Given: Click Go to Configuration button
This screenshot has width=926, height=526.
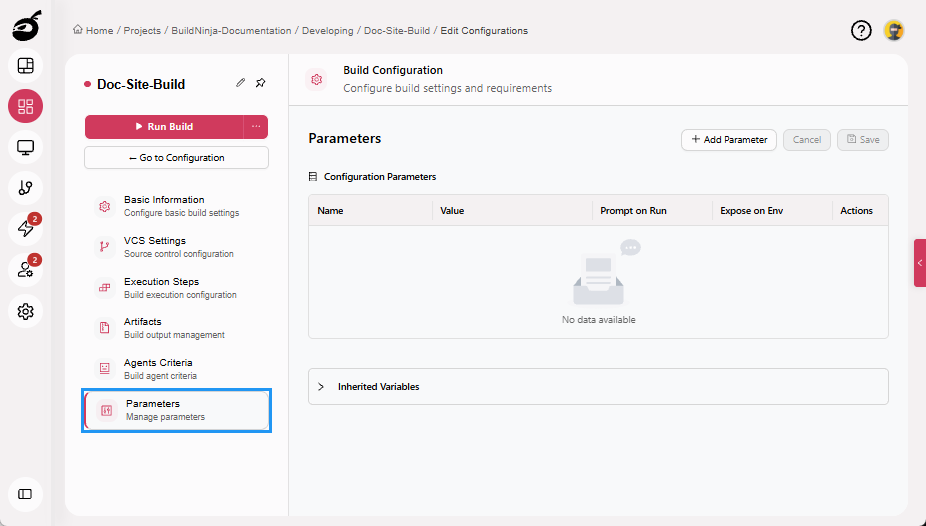Looking at the screenshot, I should [177, 158].
